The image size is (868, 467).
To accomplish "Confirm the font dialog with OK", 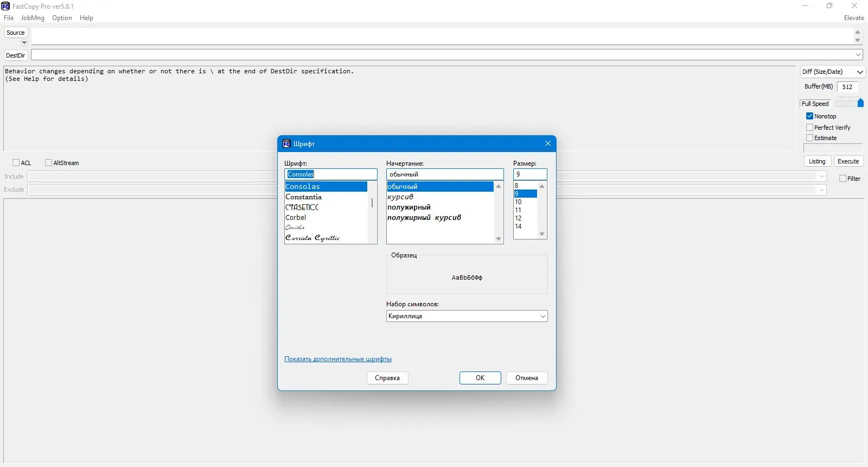I will point(480,378).
